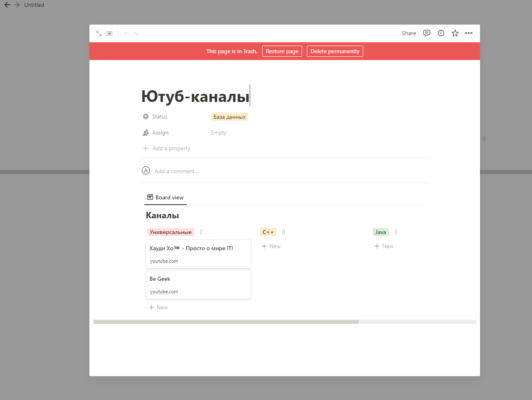532x400 pixels.
Task: Open the Хауди Хо card
Action: pyautogui.click(x=199, y=254)
